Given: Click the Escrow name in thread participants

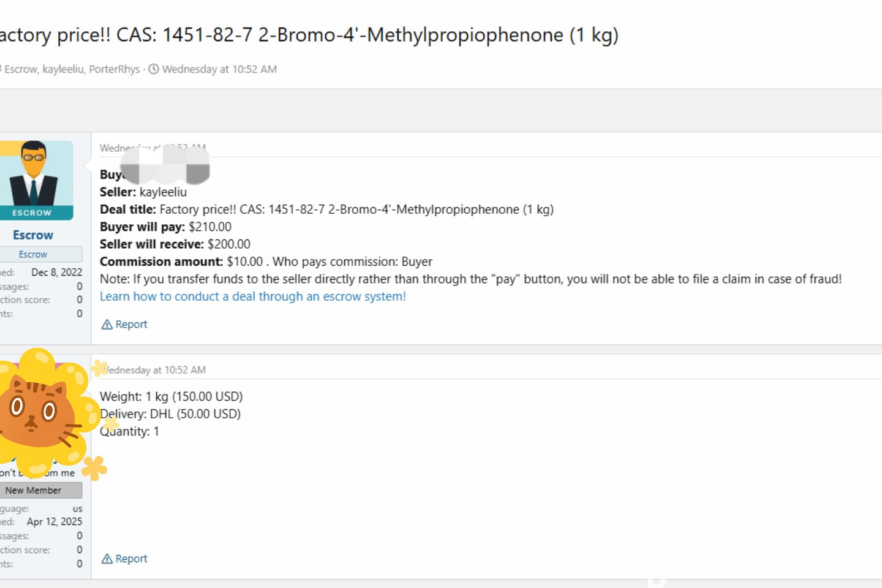Looking at the screenshot, I should coord(21,69).
